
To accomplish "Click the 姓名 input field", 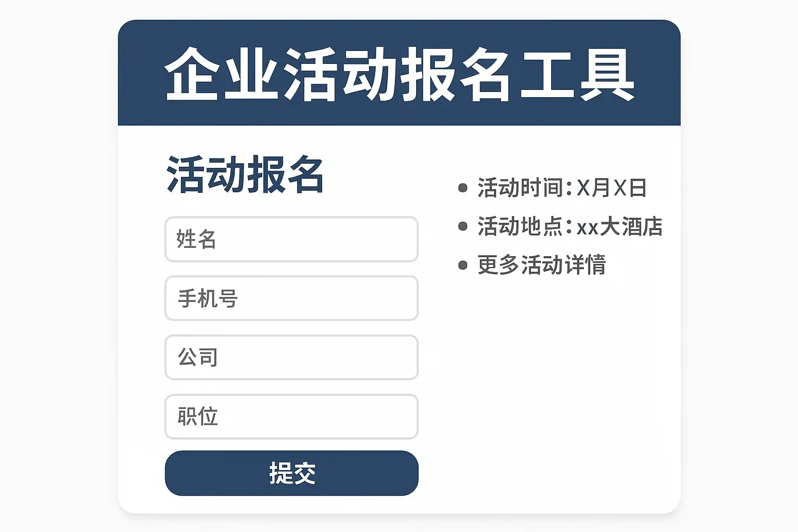I will (291, 239).
